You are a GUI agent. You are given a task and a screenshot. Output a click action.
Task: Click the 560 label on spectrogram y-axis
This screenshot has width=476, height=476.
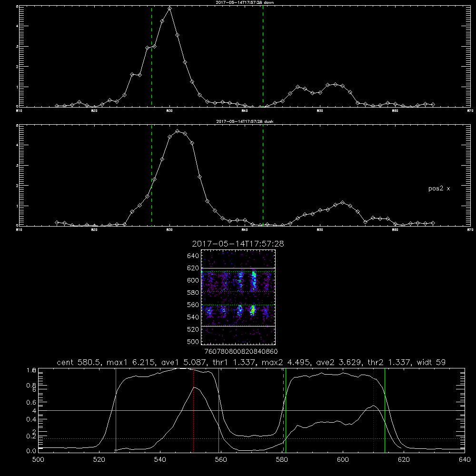pos(193,305)
